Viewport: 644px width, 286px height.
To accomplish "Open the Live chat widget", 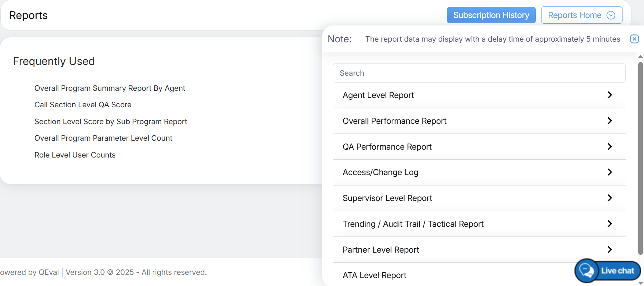I will pos(608,271).
